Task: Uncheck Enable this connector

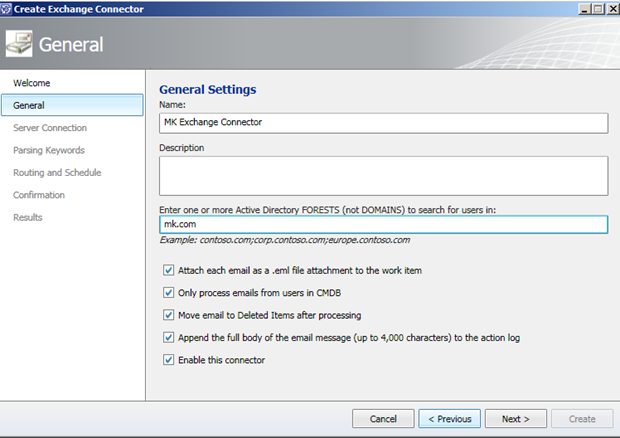Action: tap(168, 360)
